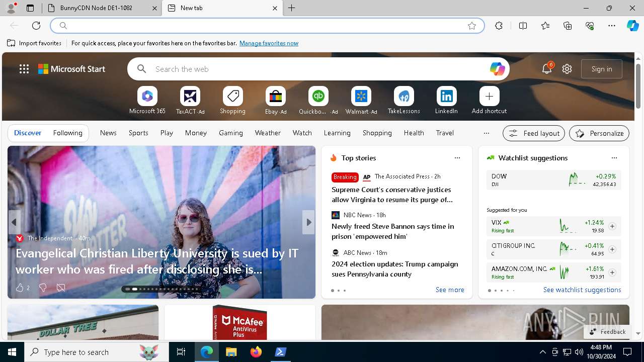Open the Supreme Court Virginia story
The height and width of the screenshot is (362, 644).
(x=392, y=195)
